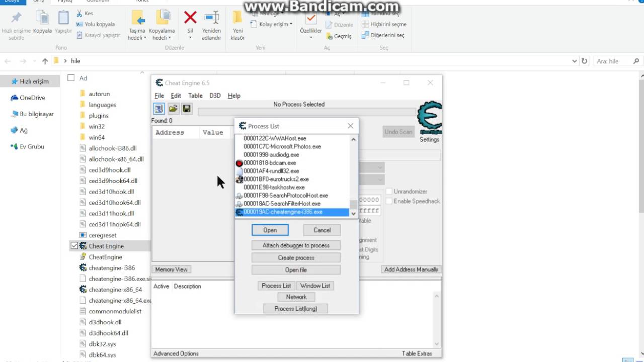Click Attach debugger to process
Screen dimensions: 644x362
pos(296,245)
